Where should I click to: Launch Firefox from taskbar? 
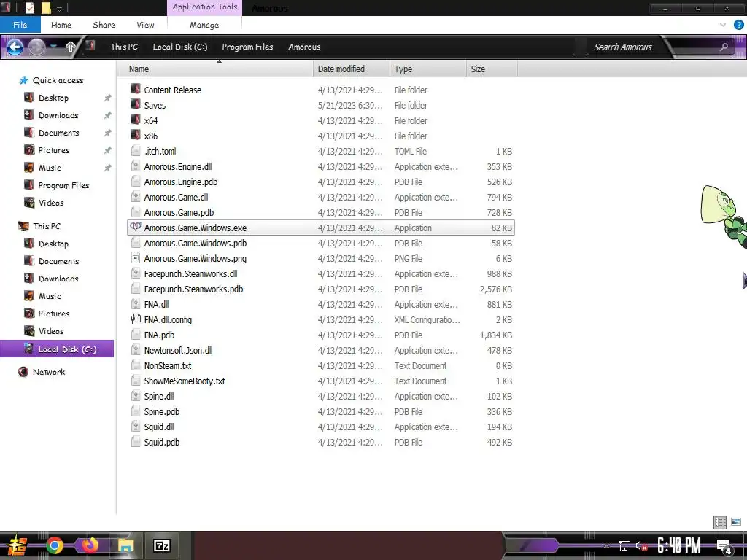[x=90, y=545]
